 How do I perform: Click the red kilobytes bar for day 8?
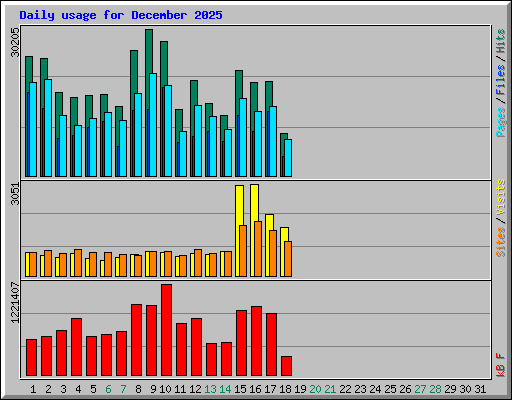point(137,340)
